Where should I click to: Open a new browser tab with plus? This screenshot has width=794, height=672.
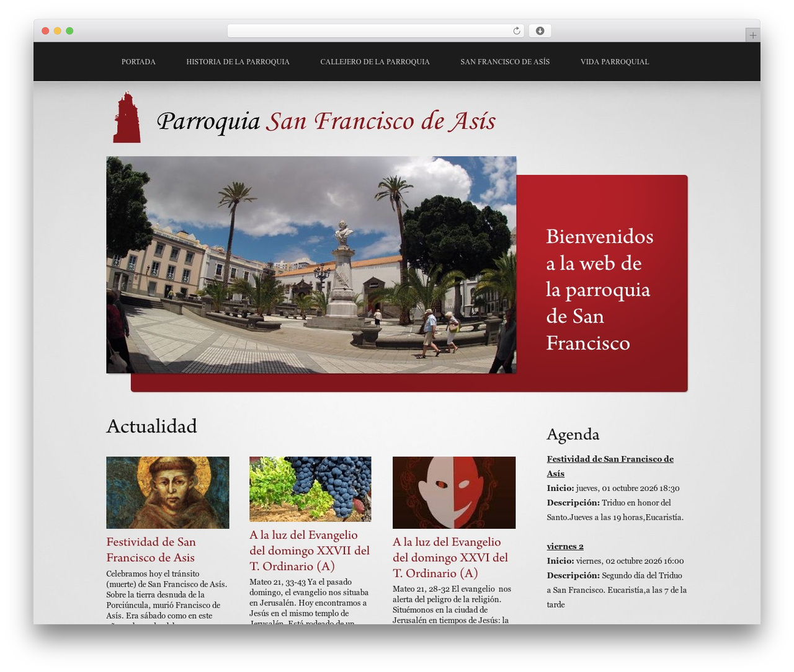[x=752, y=35]
